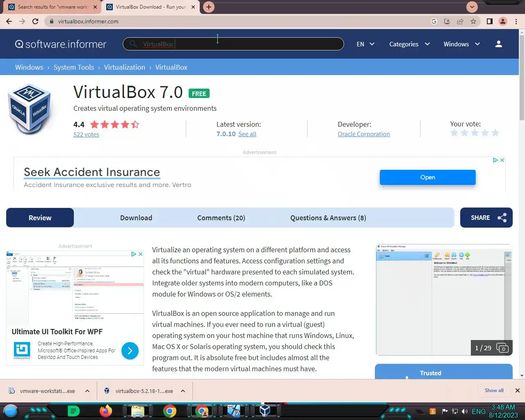This screenshot has width=525, height=420.
Task: Reload the current page
Action: (x=35, y=21)
